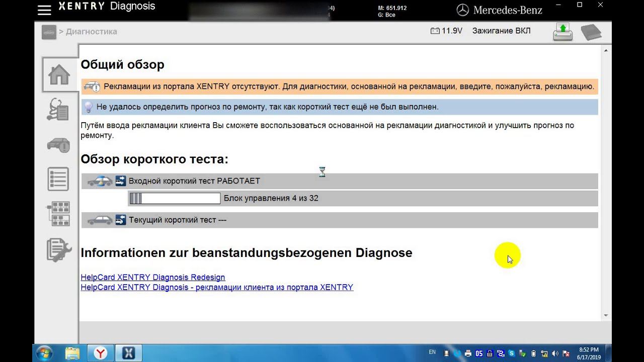Screen dimensions: 644x362
Task: Click the green upload printer icon
Action: click(563, 32)
